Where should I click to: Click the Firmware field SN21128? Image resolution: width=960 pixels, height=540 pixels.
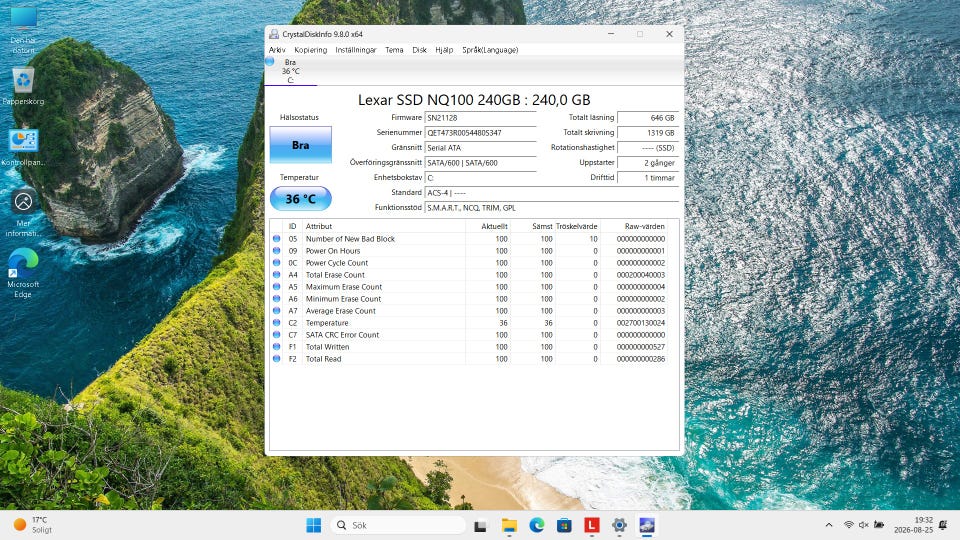coord(481,118)
